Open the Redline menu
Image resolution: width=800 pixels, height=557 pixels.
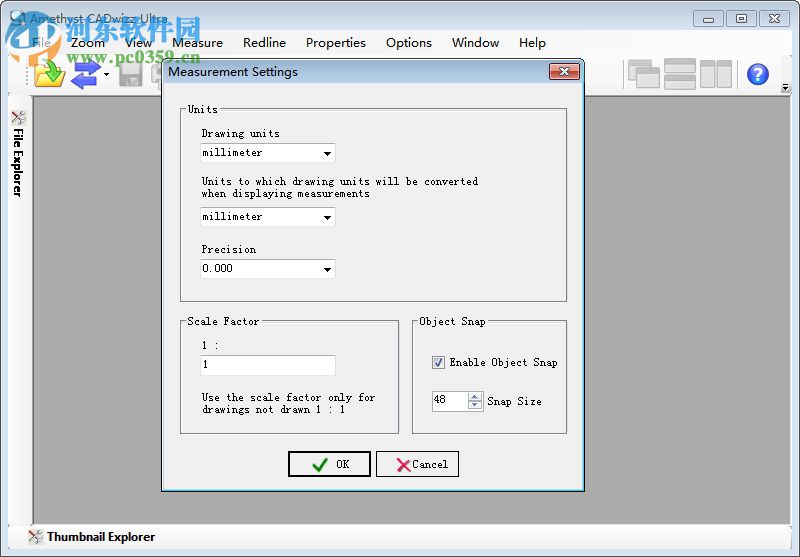[264, 43]
